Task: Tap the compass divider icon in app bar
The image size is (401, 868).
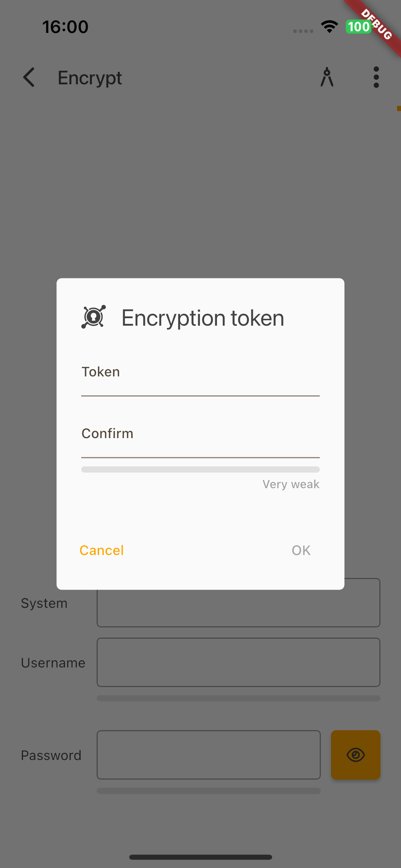Action: pyautogui.click(x=327, y=77)
